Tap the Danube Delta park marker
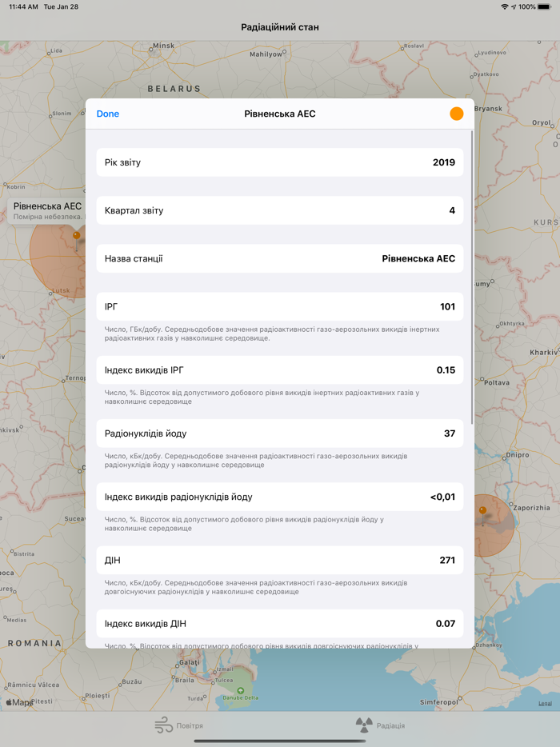The height and width of the screenshot is (747, 560). 240,690
